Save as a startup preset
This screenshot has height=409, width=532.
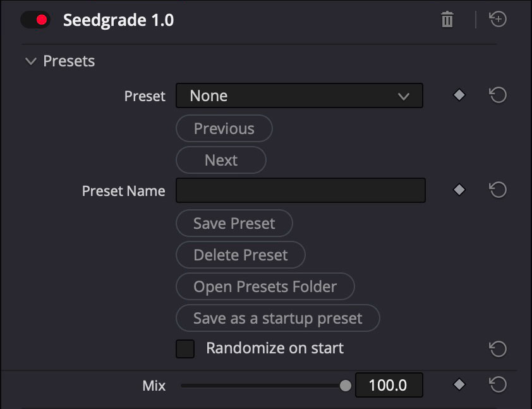tap(277, 318)
